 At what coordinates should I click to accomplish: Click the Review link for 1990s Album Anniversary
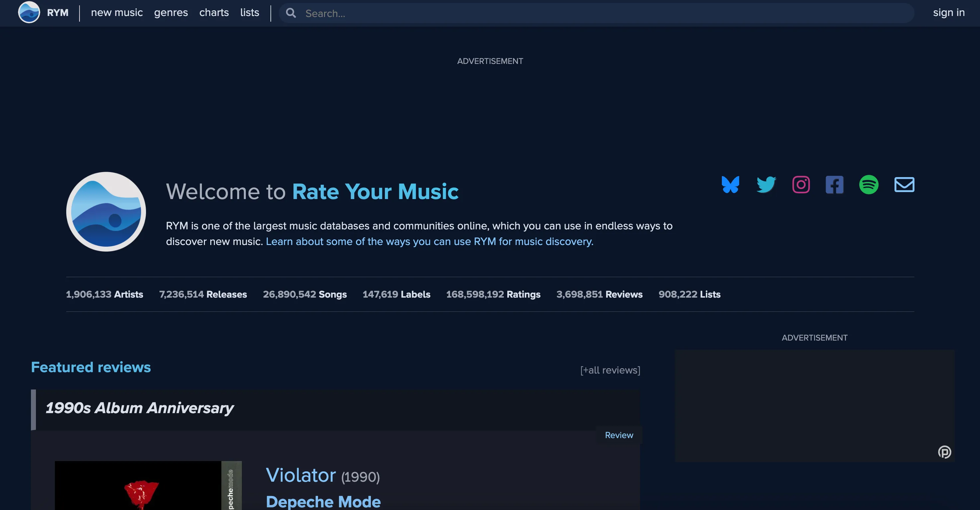pyautogui.click(x=619, y=435)
